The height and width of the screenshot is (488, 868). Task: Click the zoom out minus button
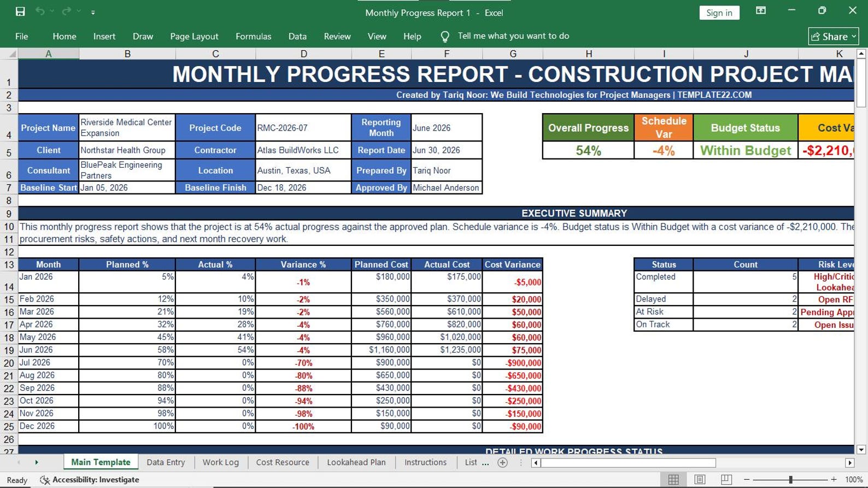pyautogui.click(x=747, y=479)
